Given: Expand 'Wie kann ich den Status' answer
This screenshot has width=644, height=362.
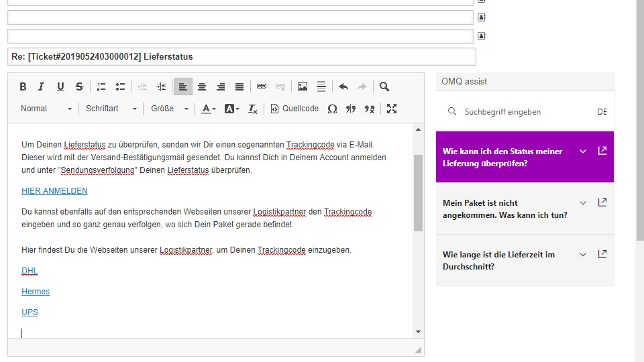Looking at the screenshot, I should pyautogui.click(x=583, y=152).
